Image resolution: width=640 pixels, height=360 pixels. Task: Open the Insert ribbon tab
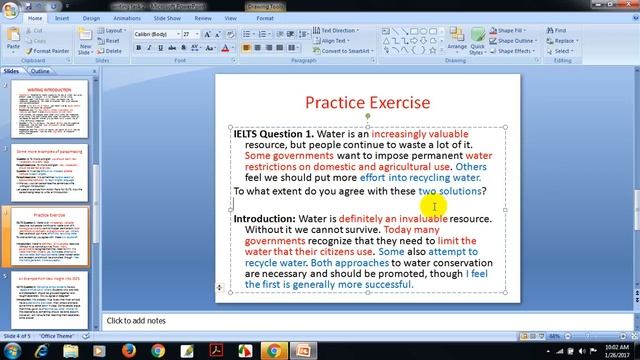pos(62,18)
